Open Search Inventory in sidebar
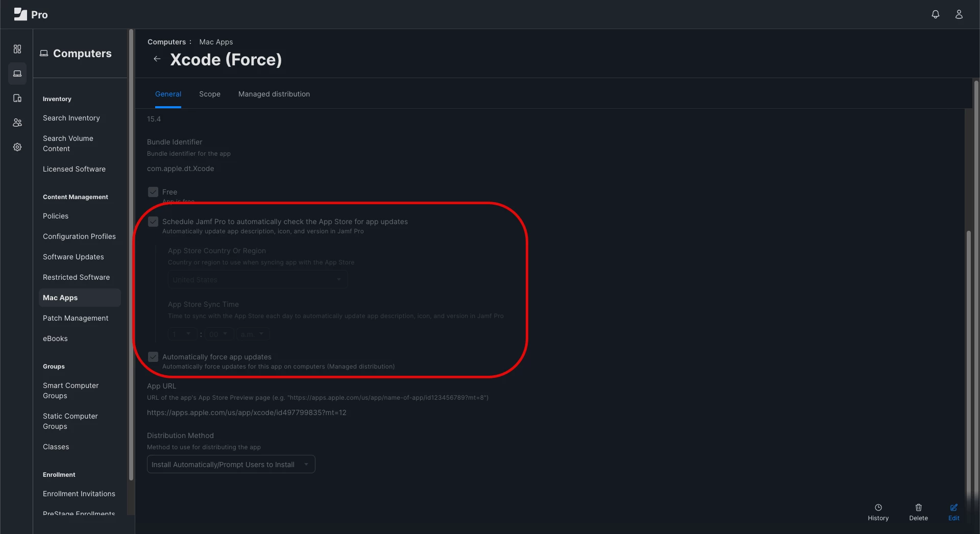Viewport: 980px width, 534px height. 71,118
